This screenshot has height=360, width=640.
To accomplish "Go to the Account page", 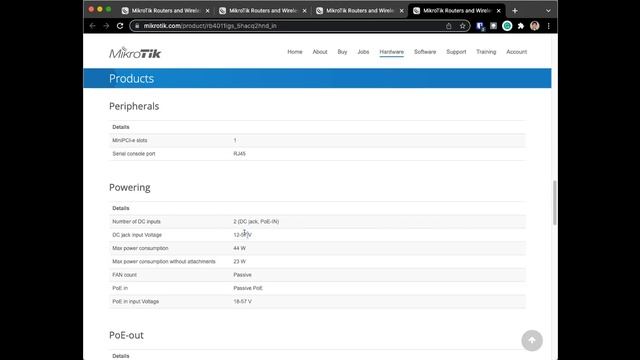I will tap(516, 52).
